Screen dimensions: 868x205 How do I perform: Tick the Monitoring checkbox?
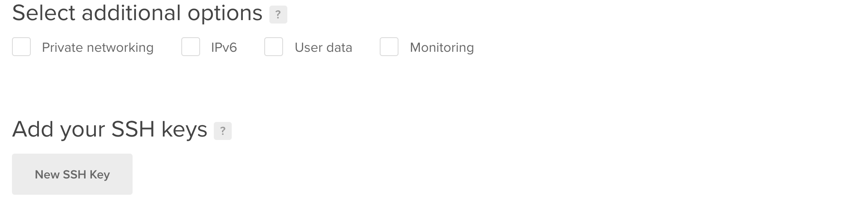point(389,47)
